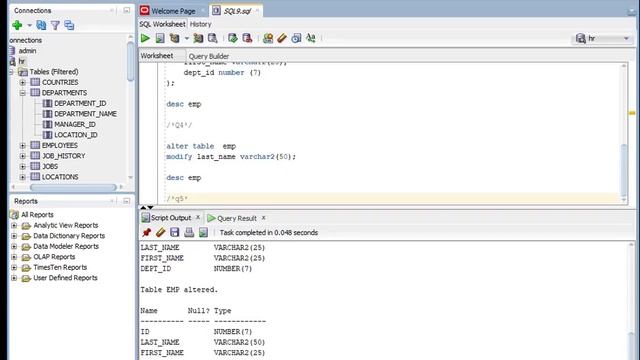The height and width of the screenshot is (360, 640).
Task: Save the Script Output
Action: click(174, 233)
